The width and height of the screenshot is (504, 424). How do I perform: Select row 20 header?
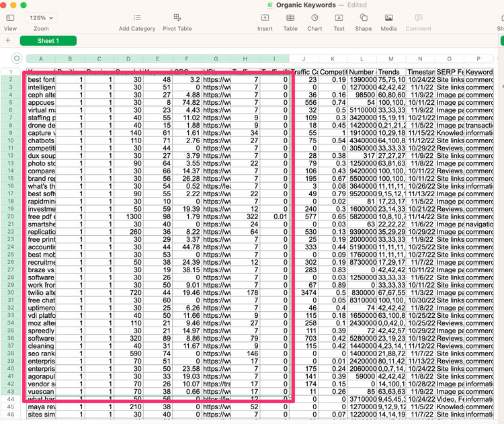pos(11,216)
